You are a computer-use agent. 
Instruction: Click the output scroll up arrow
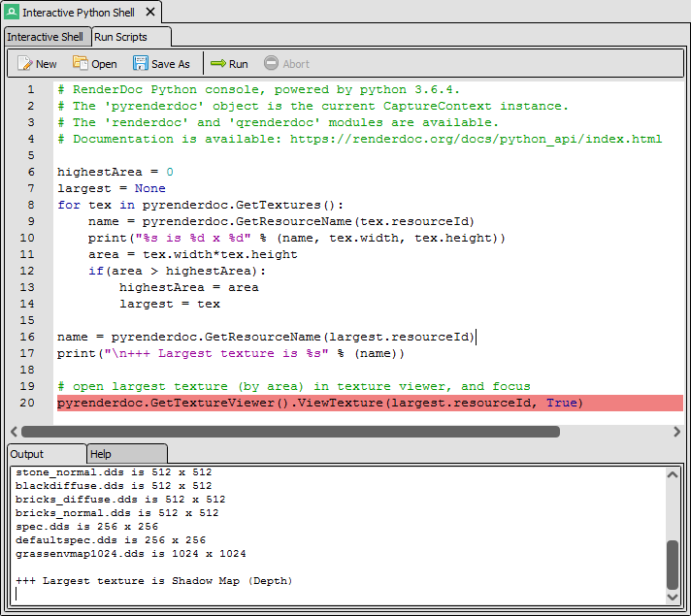coord(673,475)
